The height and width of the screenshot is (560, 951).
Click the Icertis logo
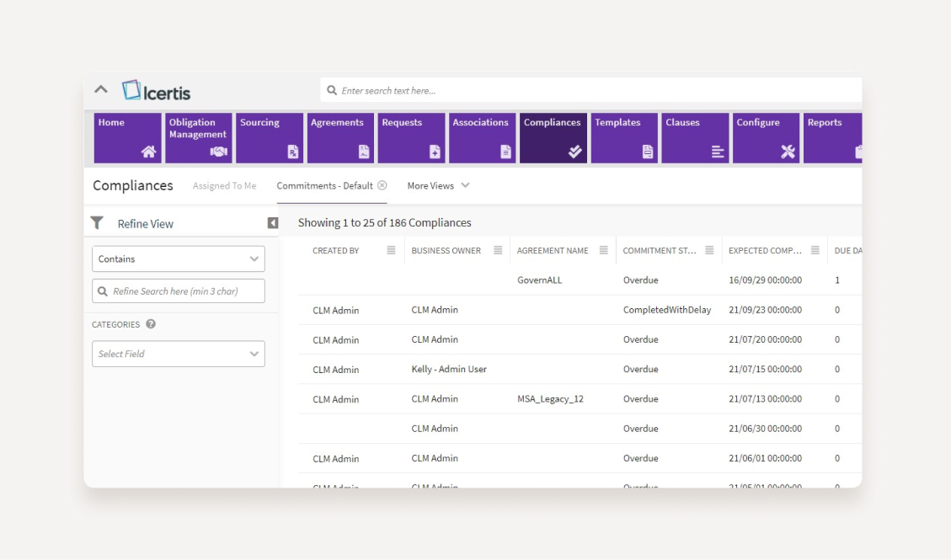(x=157, y=90)
